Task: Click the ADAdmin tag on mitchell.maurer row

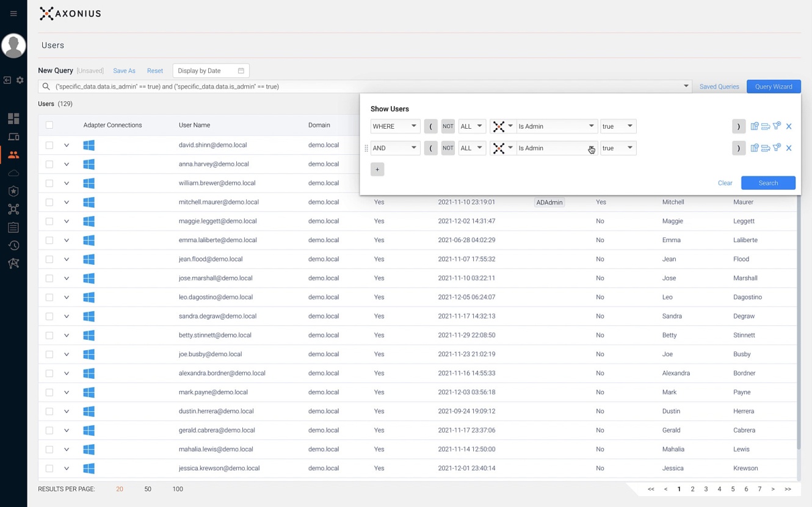Action: pos(549,202)
